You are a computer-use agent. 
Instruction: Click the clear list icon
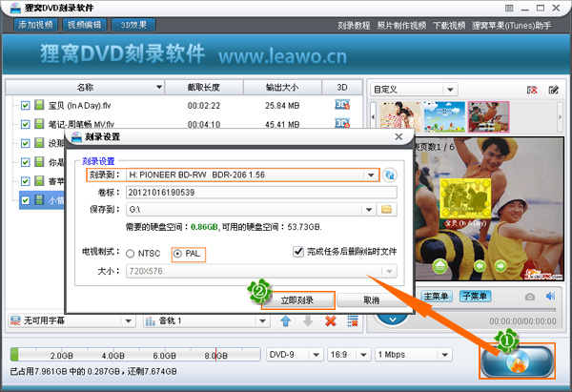point(353,321)
